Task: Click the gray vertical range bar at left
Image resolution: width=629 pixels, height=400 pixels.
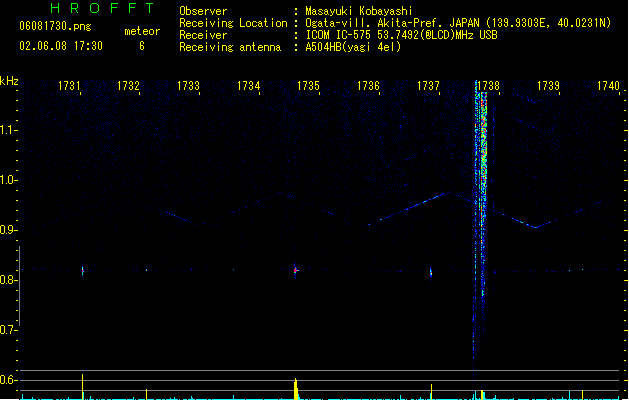Action: point(19,286)
